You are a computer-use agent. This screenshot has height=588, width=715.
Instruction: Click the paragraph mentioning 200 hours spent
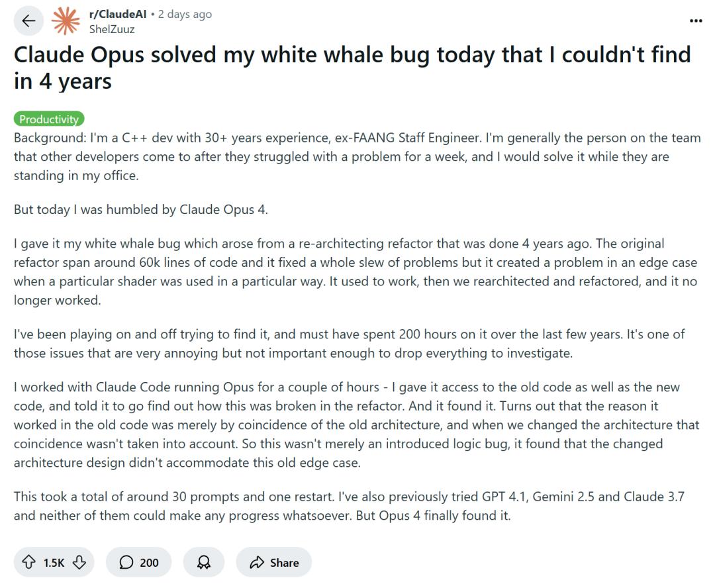click(x=358, y=343)
